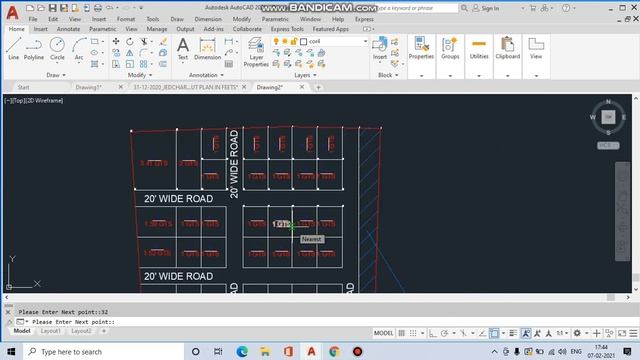Click the Erase tool icon
This screenshot has width=640, height=360.
(x=163, y=42)
